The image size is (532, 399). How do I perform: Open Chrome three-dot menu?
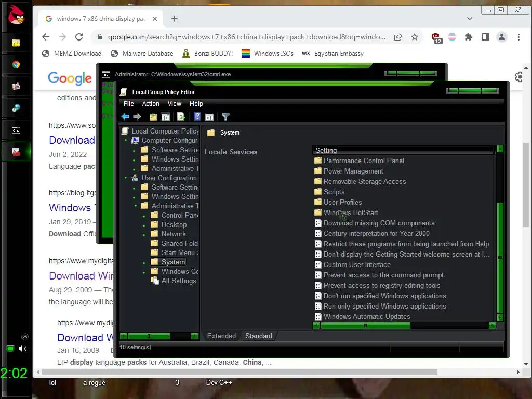pos(518,37)
